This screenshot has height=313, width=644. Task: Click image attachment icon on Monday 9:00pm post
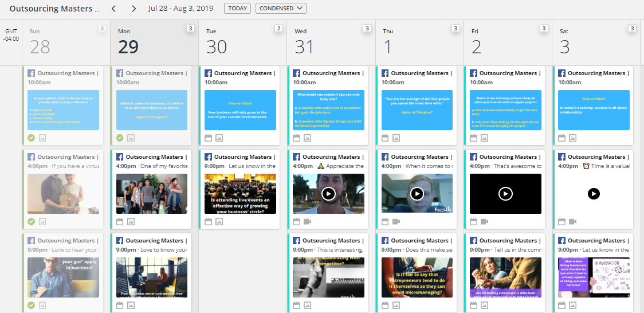131,305
